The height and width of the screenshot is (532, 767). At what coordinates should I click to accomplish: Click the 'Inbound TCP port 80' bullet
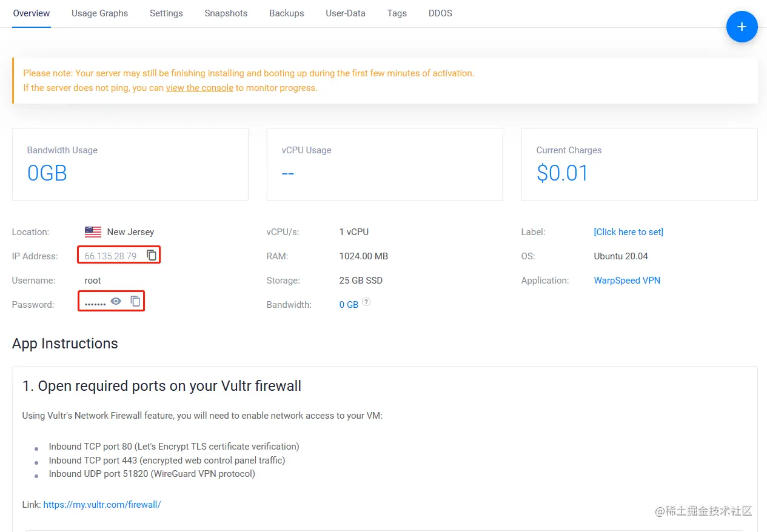[174, 447]
